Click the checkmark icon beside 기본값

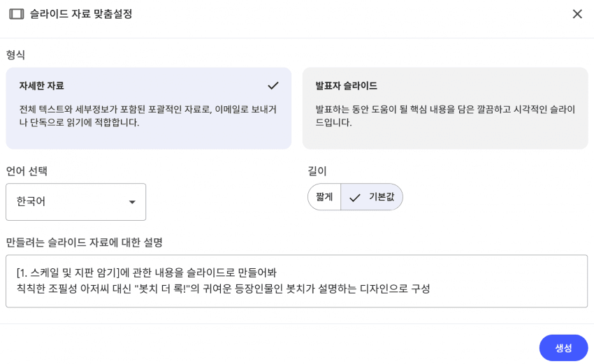point(355,198)
